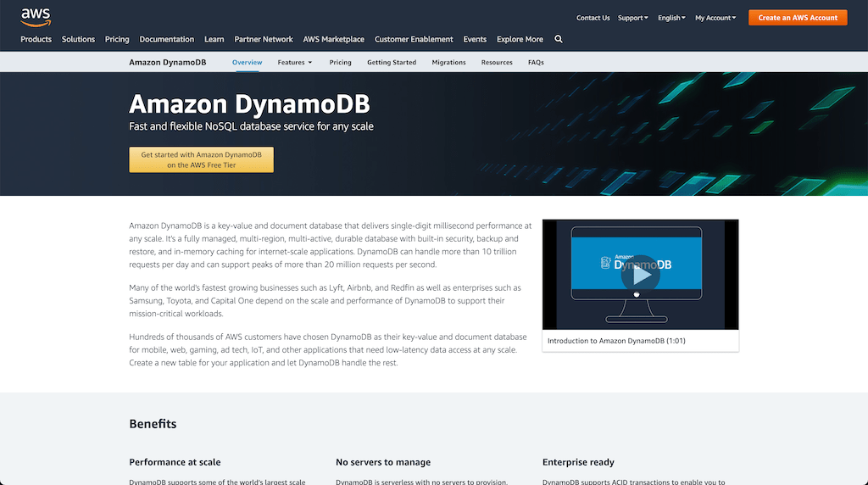The height and width of the screenshot is (485, 868).
Task: Click Create an AWS Account button
Action: [798, 18]
